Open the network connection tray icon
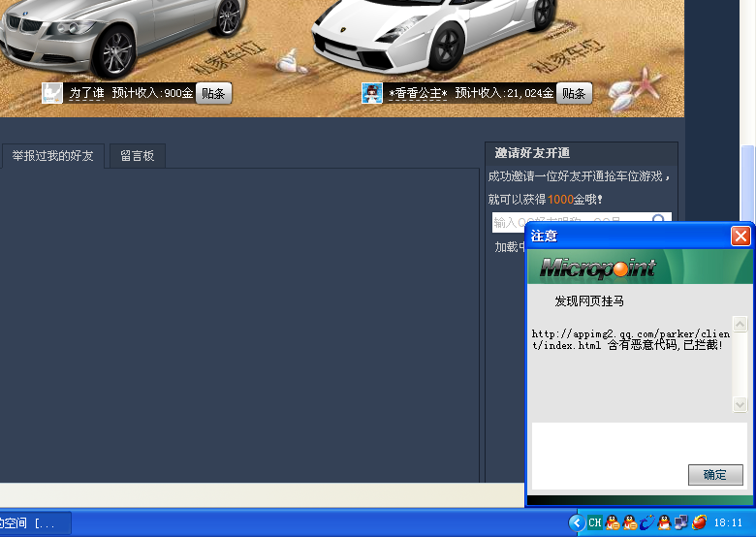This screenshot has height=537, width=756. tap(681, 522)
